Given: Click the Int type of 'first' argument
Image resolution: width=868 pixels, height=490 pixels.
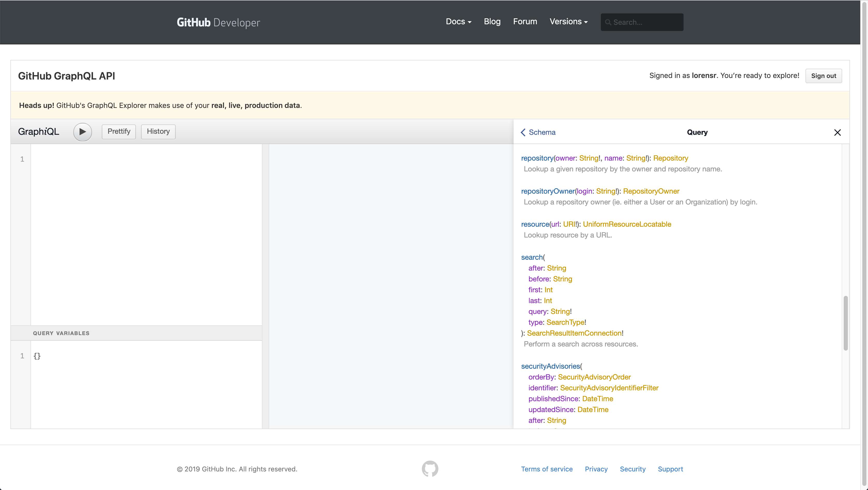Looking at the screenshot, I should (548, 290).
